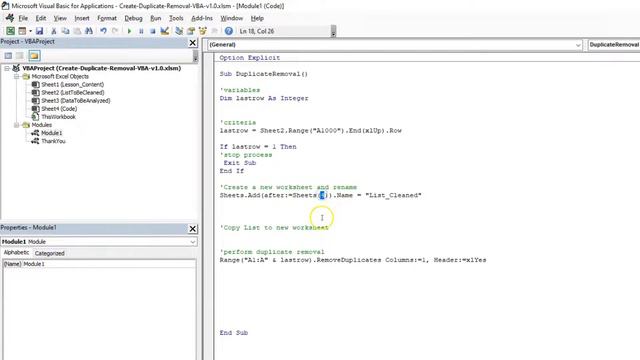Save the workbook with the floppy icon
Screen dimensions: 640x360
39,31
